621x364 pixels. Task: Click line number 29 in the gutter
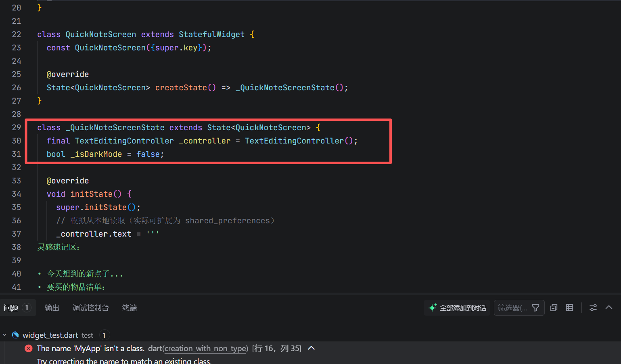click(16, 127)
